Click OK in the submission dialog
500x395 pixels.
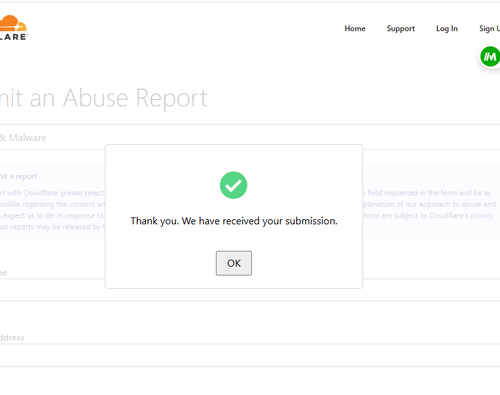point(234,263)
